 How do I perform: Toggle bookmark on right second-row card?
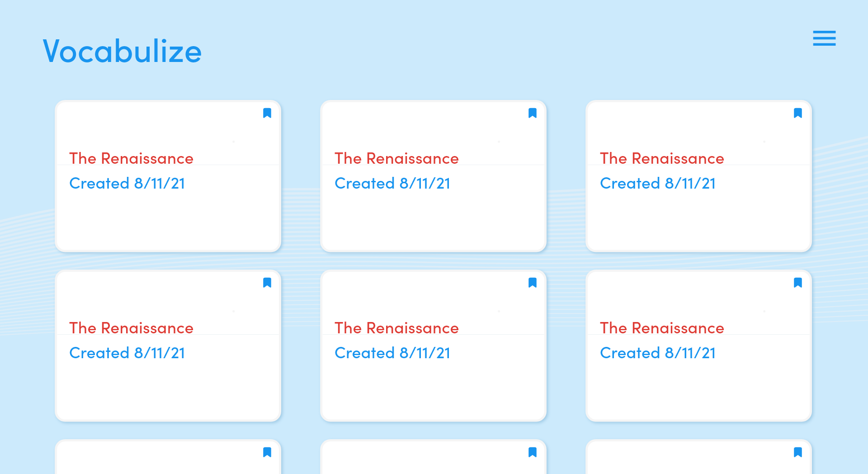pos(798,283)
